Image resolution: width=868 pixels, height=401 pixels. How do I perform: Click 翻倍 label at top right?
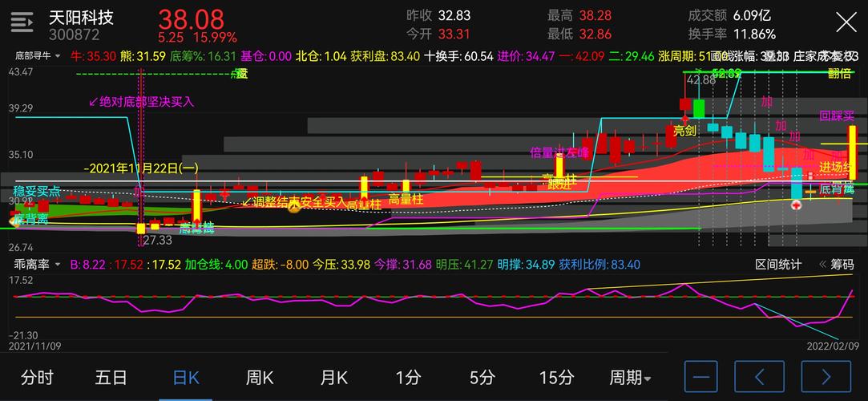(839, 75)
